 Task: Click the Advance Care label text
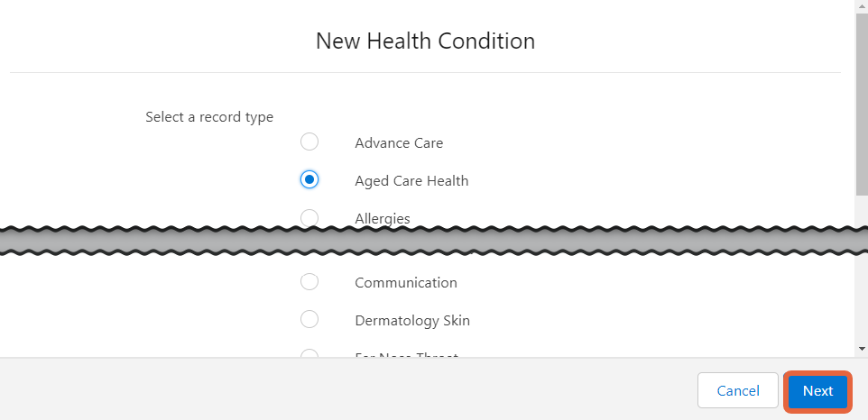point(399,143)
